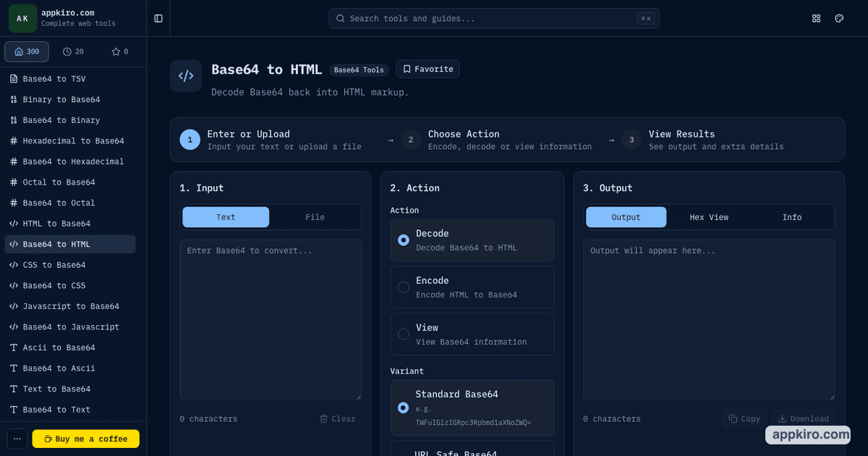This screenshot has width=868, height=456.
Task: Switch to the Hex View tab
Action: [x=709, y=217]
